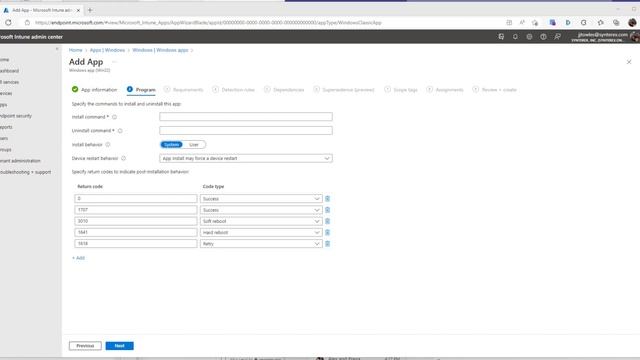Edit the return code 3010 field

click(x=136, y=221)
